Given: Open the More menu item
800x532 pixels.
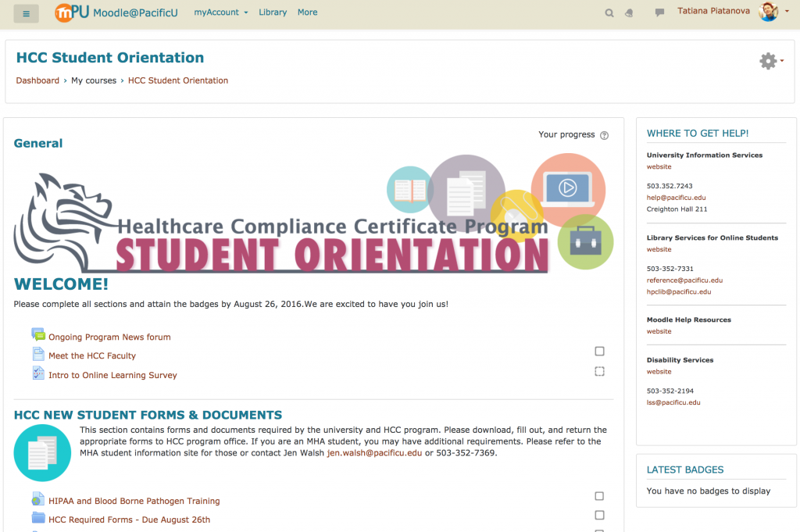Looking at the screenshot, I should coord(308,12).
